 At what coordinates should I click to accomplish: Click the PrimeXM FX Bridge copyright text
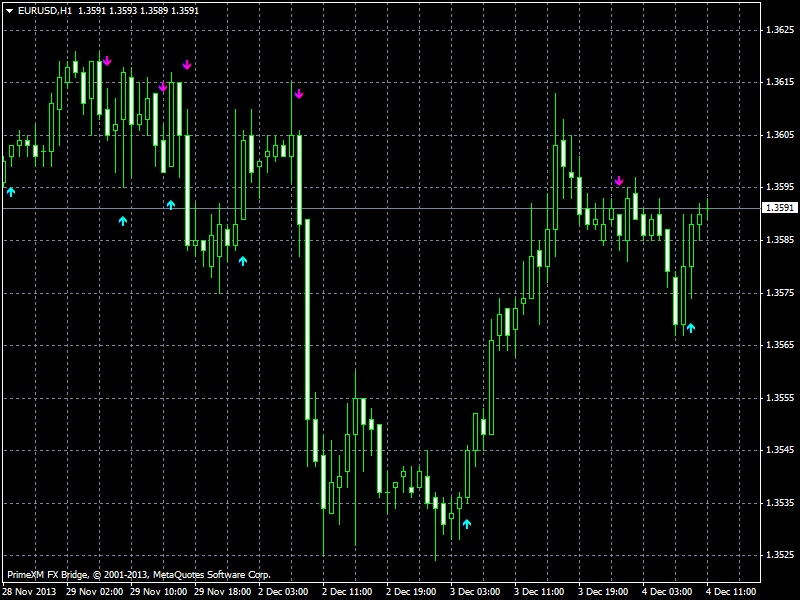pyautogui.click(x=138, y=575)
